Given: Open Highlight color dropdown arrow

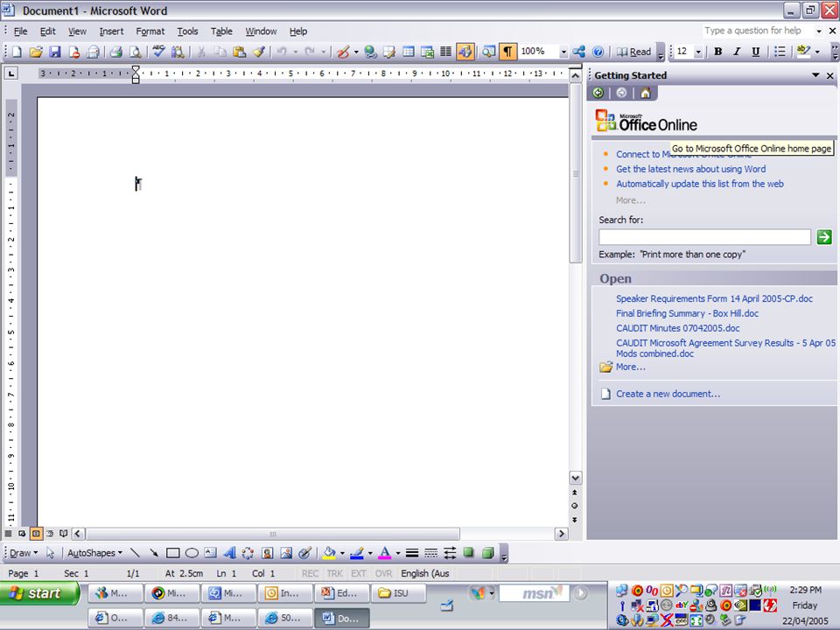Looking at the screenshot, I should pos(817,52).
